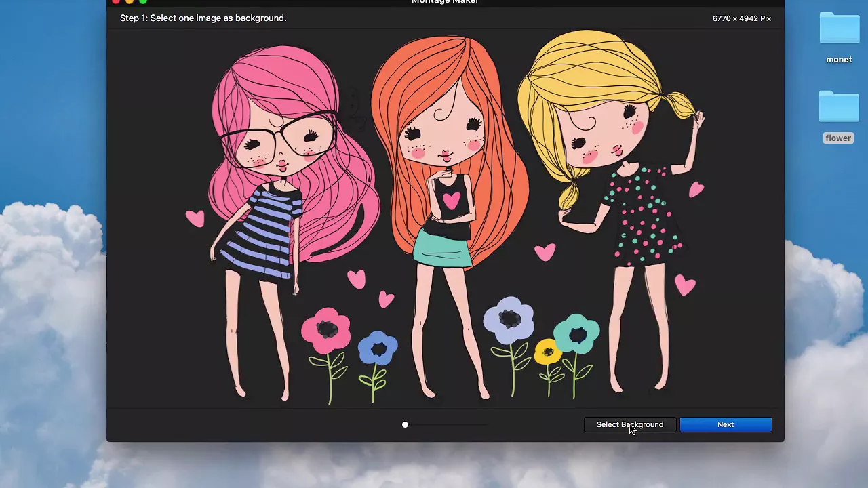Adjust the zoom slider handle
The height and width of the screenshot is (488, 868).
(405, 424)
